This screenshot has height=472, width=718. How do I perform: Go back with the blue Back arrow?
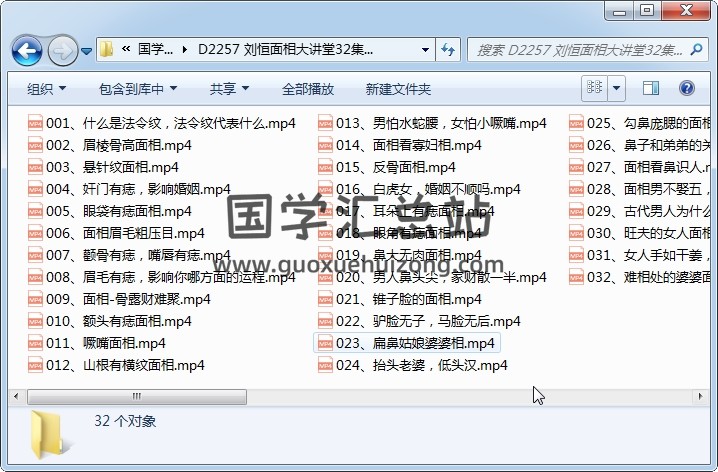pos(27,50)
